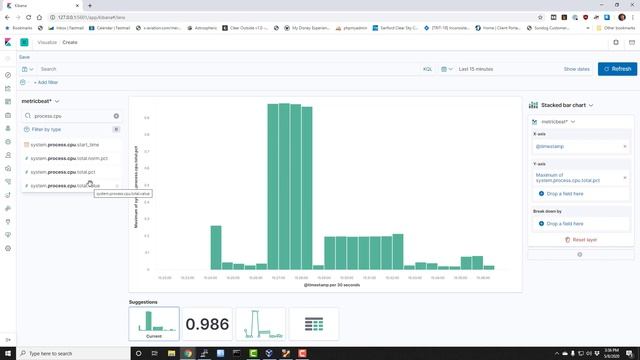Open the Dashboard grid icon in the sidebar
This screenshot has height=360, width=640.
tap(8, 102)
